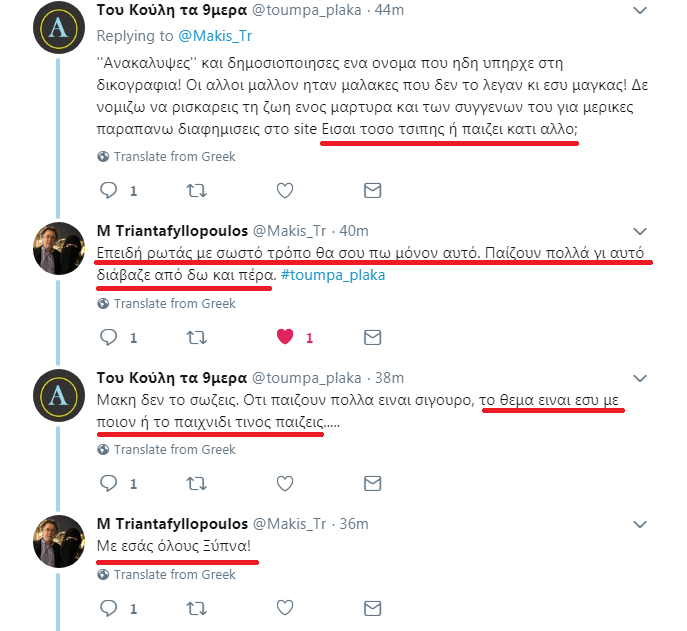The width and height of the screenshot is (687, 631).
Task: Expand the dropdown arrow on 40m tweet
Action: [643, 231]
